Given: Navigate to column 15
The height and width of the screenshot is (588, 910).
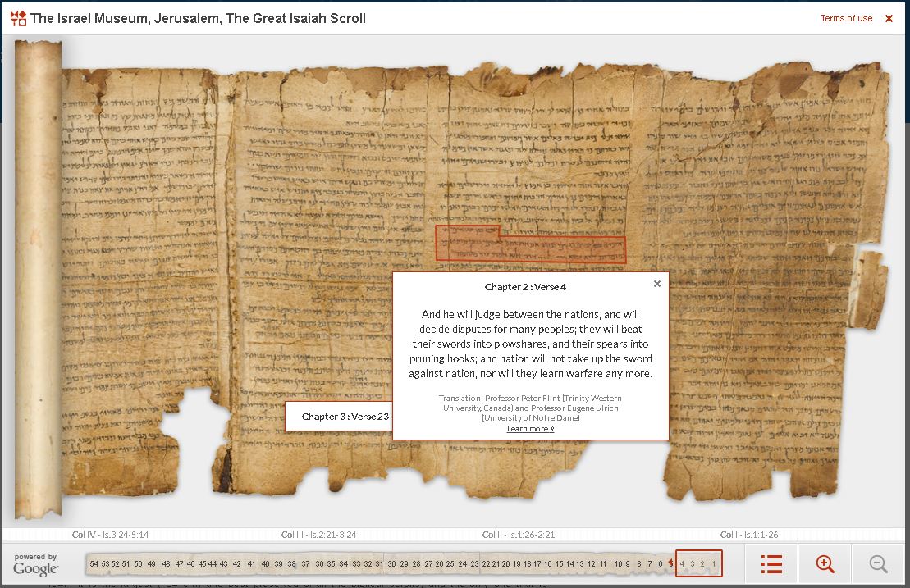Looking at the screenshot, I should click(560, 563).
